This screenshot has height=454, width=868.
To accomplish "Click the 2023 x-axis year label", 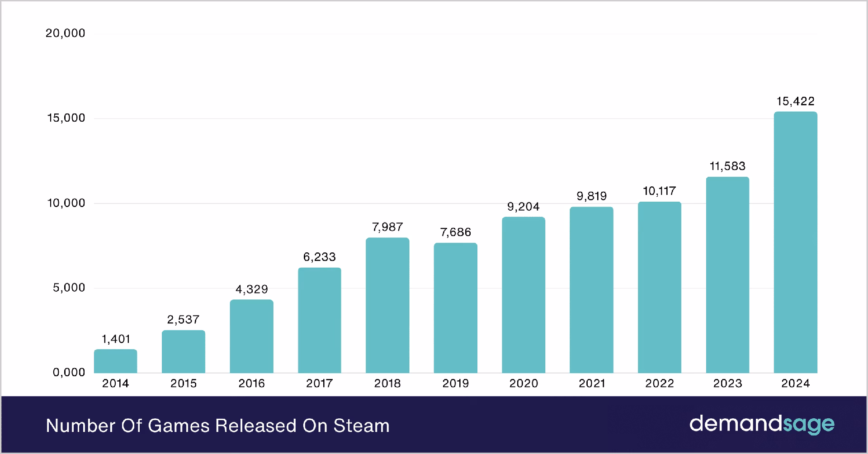I will pos(727,383).
